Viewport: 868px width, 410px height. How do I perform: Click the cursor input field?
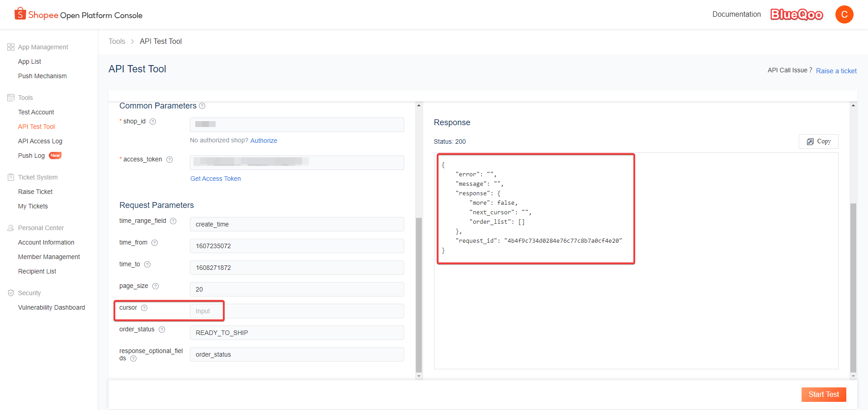click(297, 311)
